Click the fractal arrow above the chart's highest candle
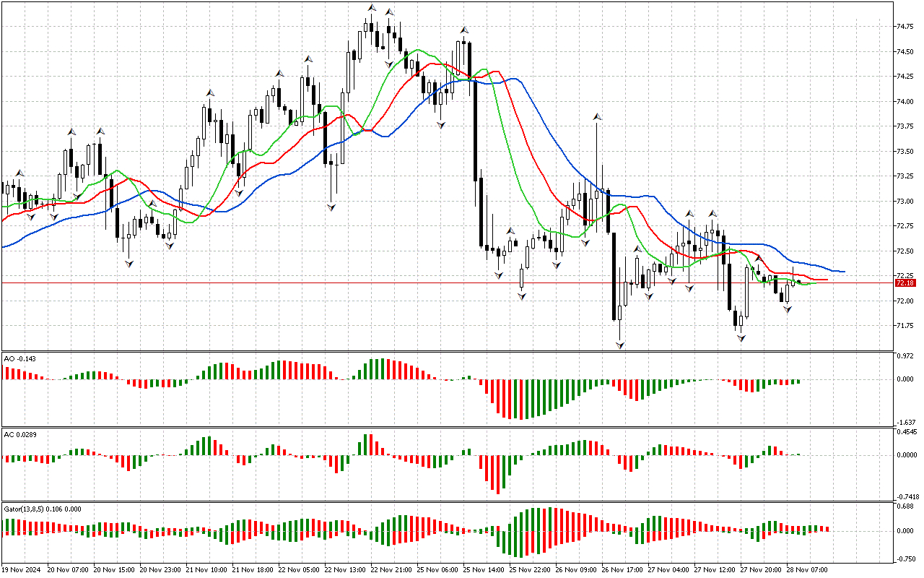Screen dimensions: 924x578 pyautogui.click(x=372, y=7)
